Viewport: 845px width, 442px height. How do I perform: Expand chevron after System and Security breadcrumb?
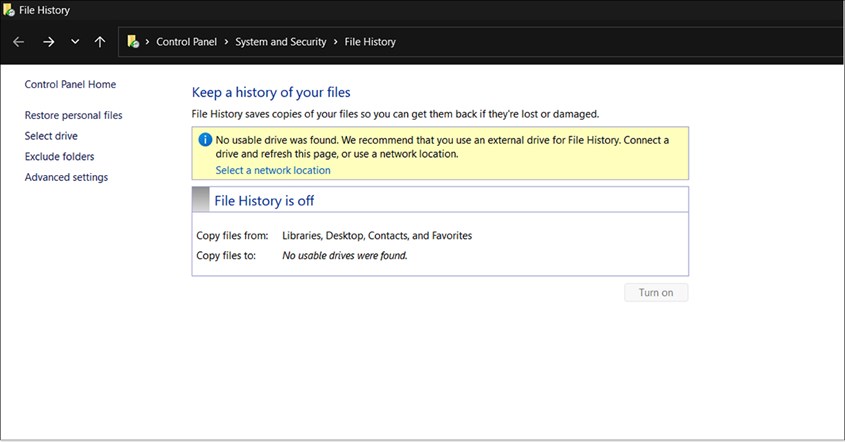tap(335, 42)
